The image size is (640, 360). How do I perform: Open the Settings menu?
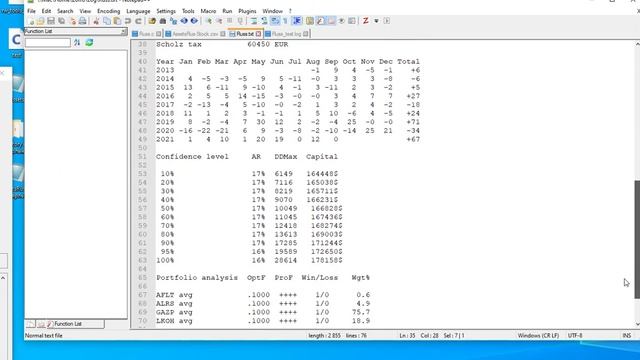point(166,11)
